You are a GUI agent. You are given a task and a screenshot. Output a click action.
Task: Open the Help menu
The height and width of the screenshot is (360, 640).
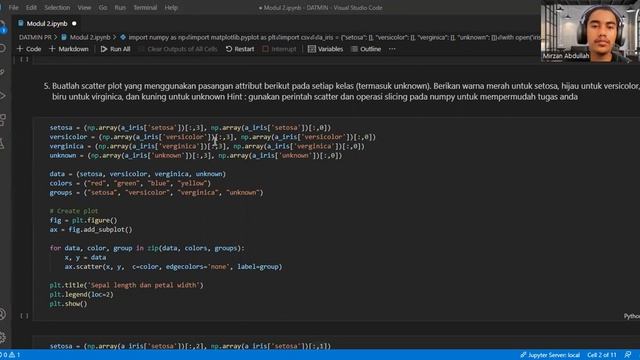point(171,7)
